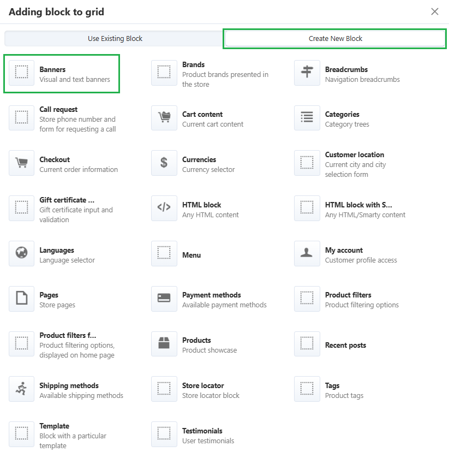Click the Tags block icon
The height and width of the screenshot is (476, 449).
click(x=307, y=389)
